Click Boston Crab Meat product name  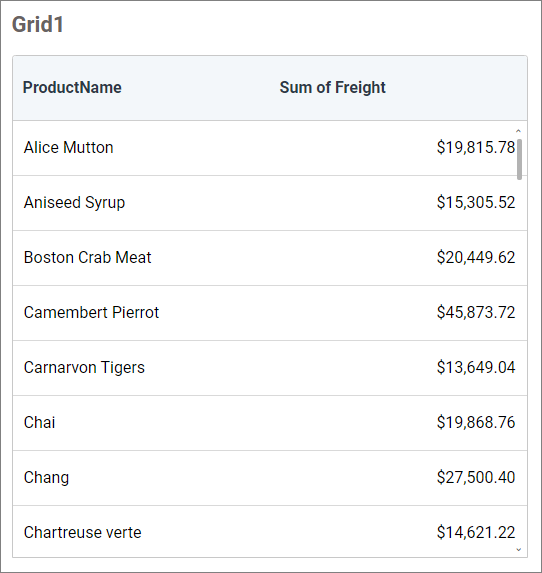(x=87, y=258)
